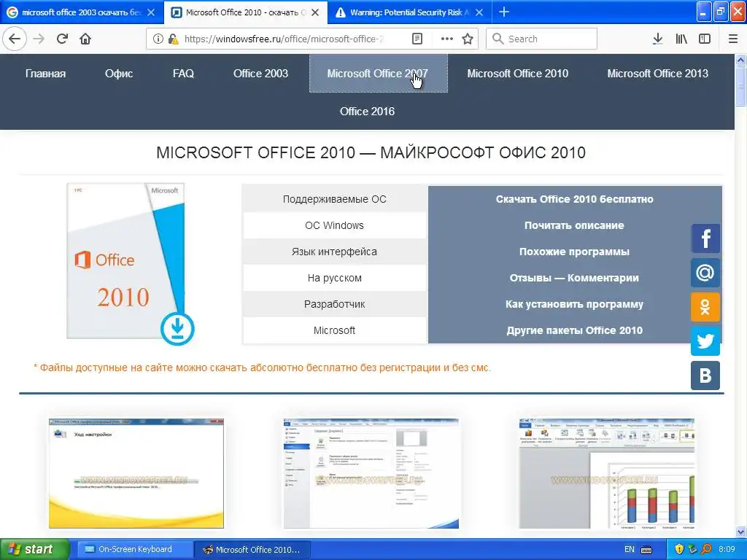This screenshot has height=560, width=747.
Task: Click Скачать Office 2010 бесплатно link
Action: tap(574, 199)
